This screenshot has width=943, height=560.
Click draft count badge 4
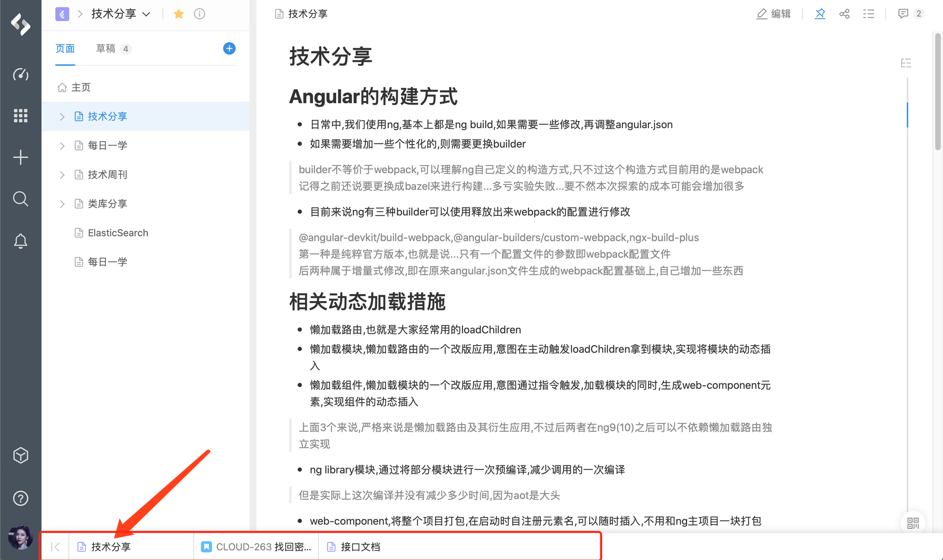(x=125, y=49)
